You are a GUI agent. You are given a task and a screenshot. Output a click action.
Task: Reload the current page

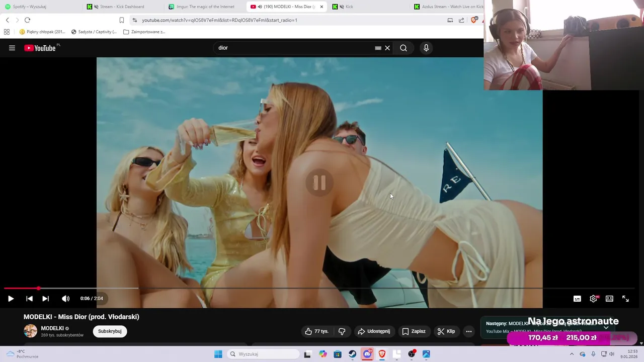[x=27, y=20]
